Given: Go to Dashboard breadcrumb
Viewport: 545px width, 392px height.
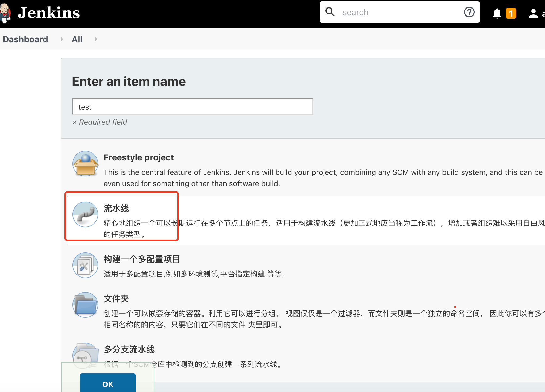Looking at the screenshot, I should tap(25, 39).
